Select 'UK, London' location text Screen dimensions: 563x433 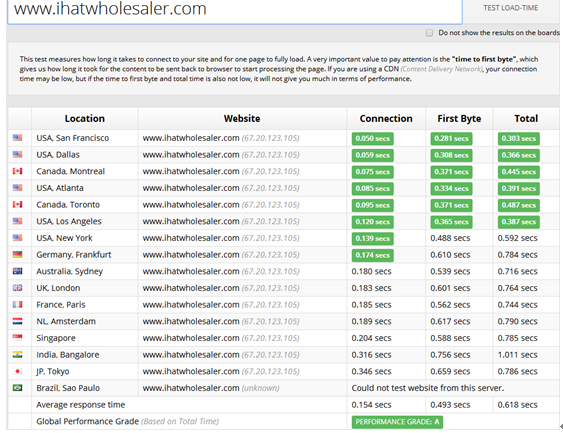tap(58, 288)
